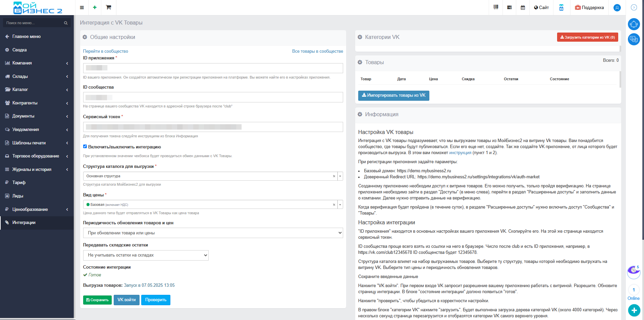Expand Шаблоны печати sidebar submenu
Image resolution: width=644 pixels, height=320 pixels.
(37, 143)
